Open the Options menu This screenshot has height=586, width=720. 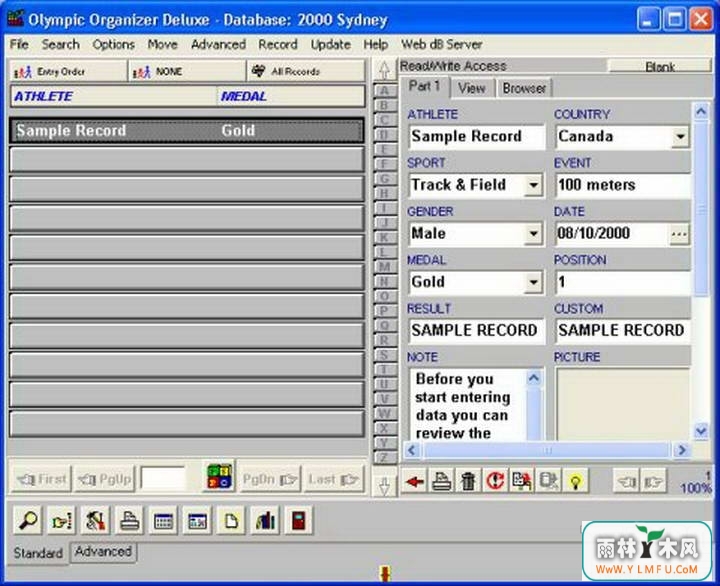(x=113, y=45)
